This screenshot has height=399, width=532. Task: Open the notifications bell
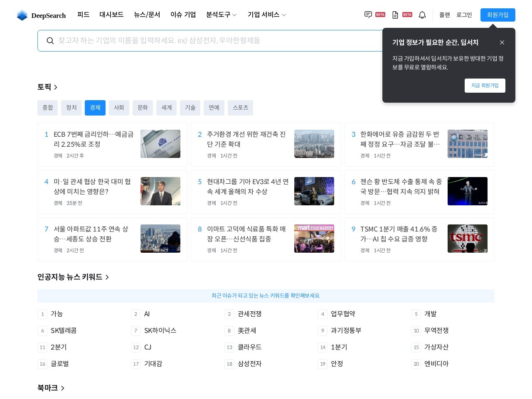pyautogui.click(x=422, y=15)
